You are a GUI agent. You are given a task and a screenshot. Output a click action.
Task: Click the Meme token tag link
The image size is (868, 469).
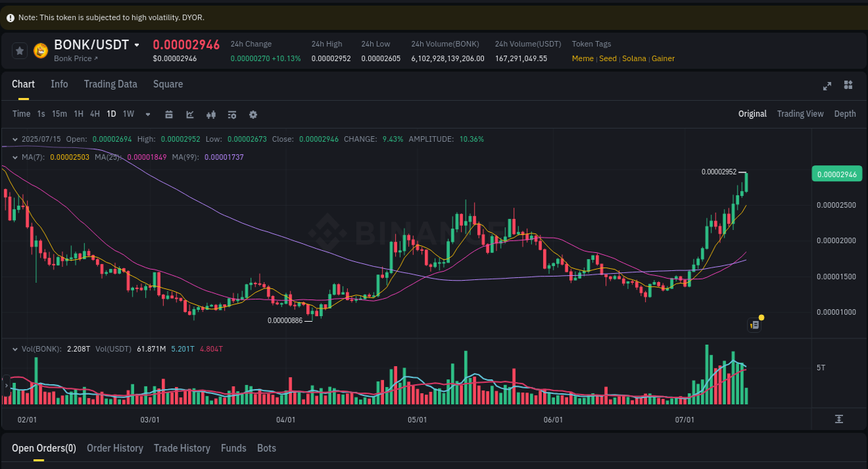[583, 58]
